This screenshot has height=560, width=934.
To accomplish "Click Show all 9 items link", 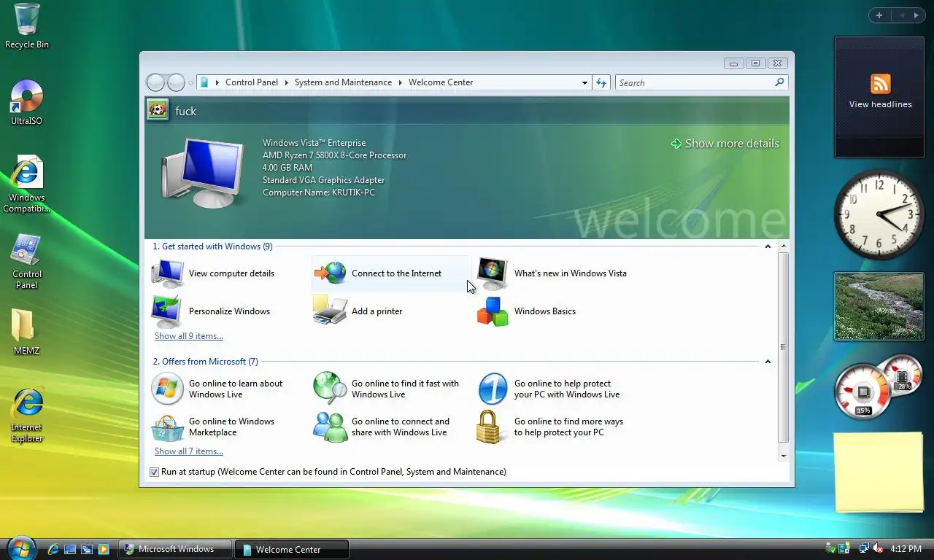I will pos(189,336).
